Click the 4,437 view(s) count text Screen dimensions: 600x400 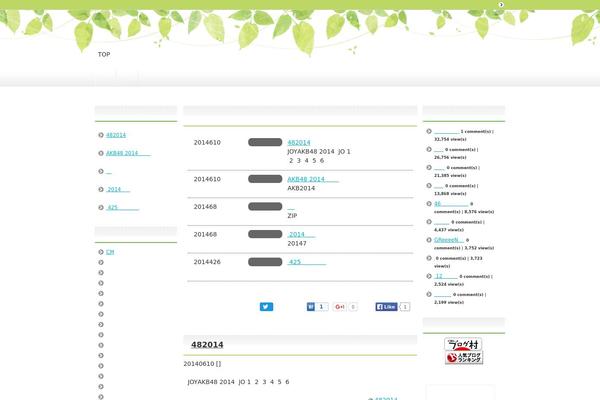point(449,230)
